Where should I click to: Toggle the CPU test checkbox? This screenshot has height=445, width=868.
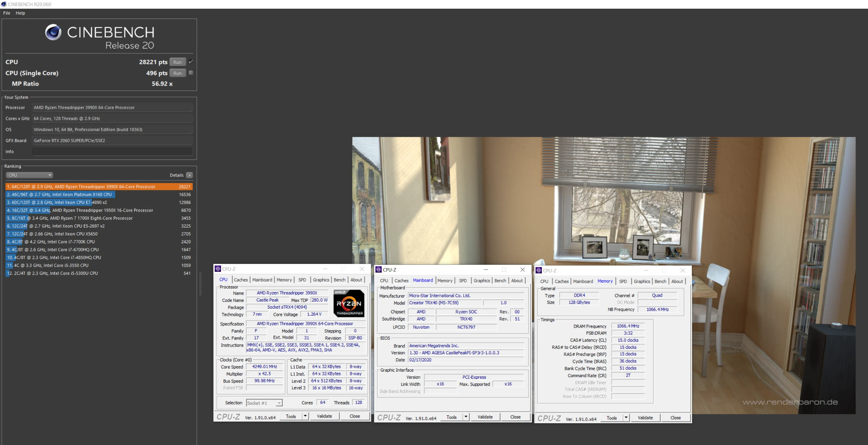(191, 62)
